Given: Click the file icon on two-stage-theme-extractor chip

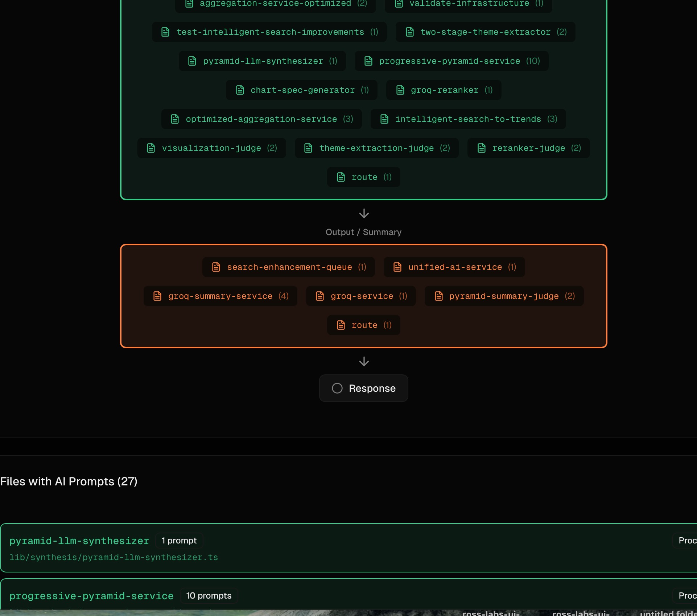Looking at the screenshot, I should 410,32.
